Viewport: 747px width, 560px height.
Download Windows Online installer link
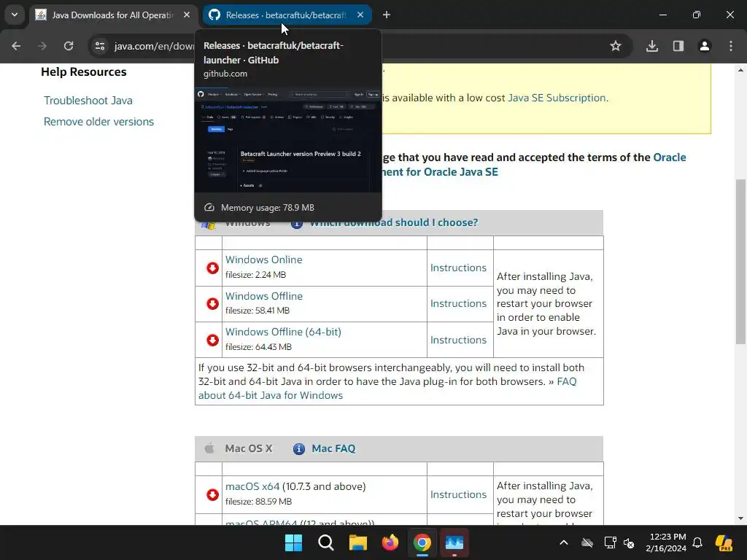coord(263,260)
